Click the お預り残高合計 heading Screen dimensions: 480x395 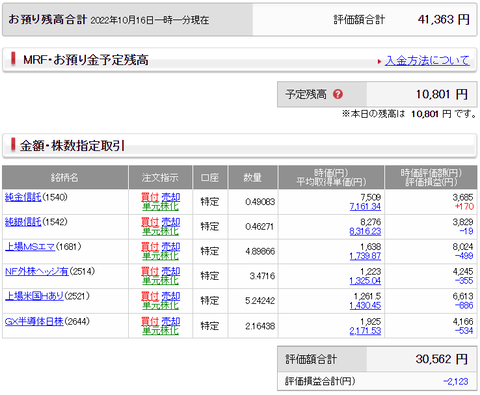coord(48,20)
